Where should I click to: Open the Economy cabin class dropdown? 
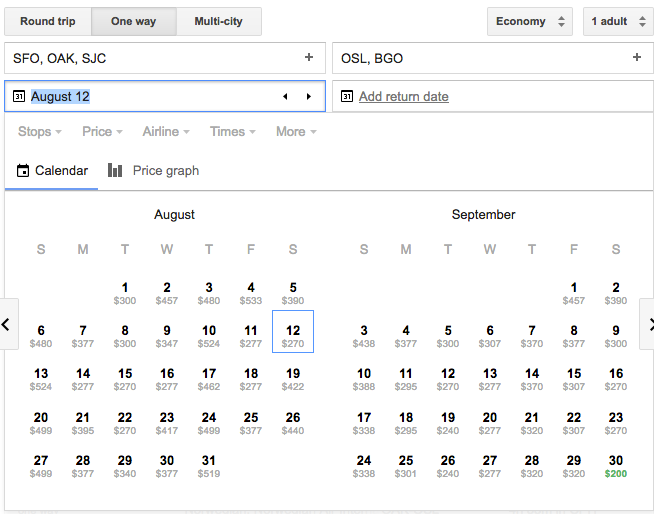coord(529,21)
